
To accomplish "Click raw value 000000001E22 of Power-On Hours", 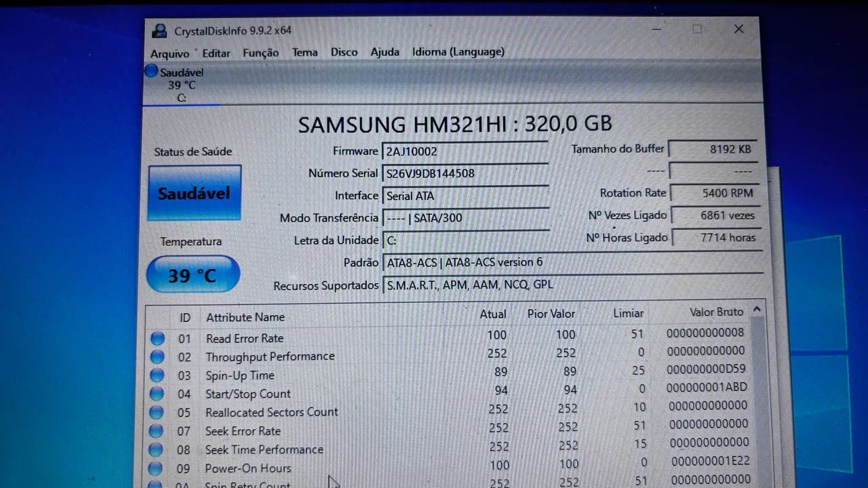I will click(x=710, y=462).
